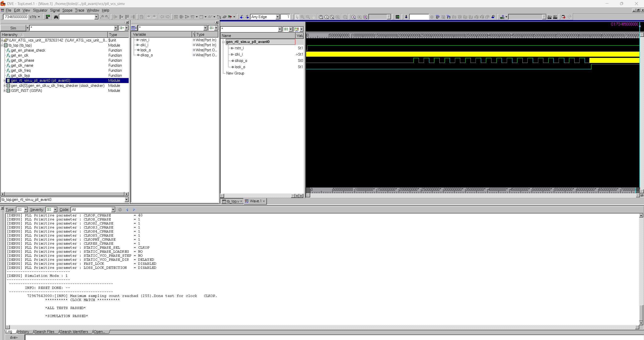Click the blue down arrow run/continue icon
Screen dimensions: 644x340
point(406,17)
